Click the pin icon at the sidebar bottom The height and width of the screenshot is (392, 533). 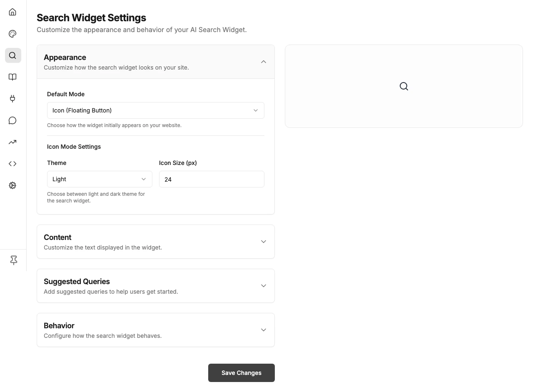click(x=13, y=260)
